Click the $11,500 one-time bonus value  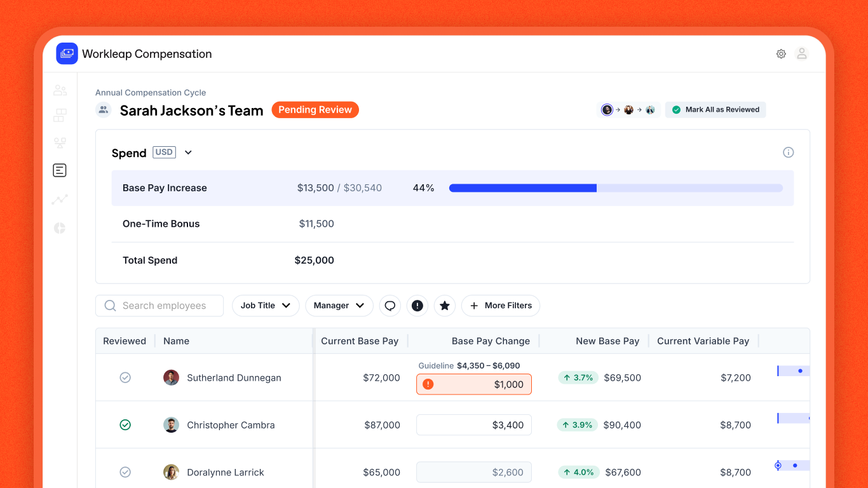[316, 224]
